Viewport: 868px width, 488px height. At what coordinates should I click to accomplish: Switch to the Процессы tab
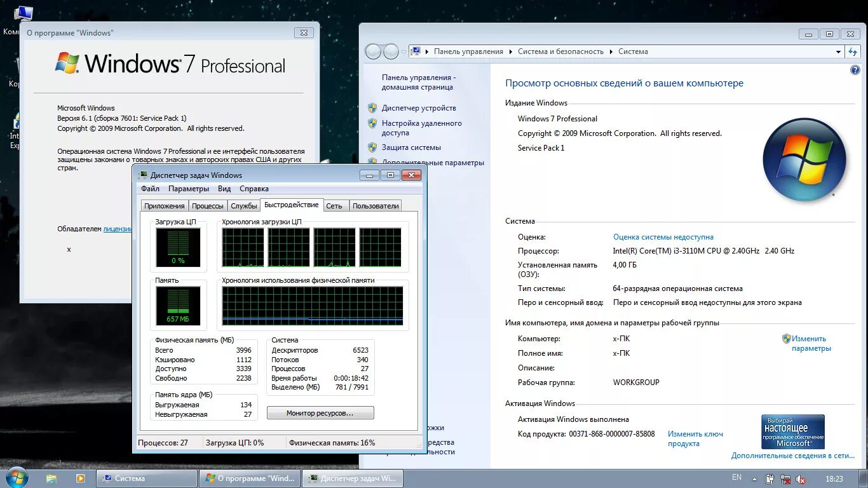click(208, 206)
